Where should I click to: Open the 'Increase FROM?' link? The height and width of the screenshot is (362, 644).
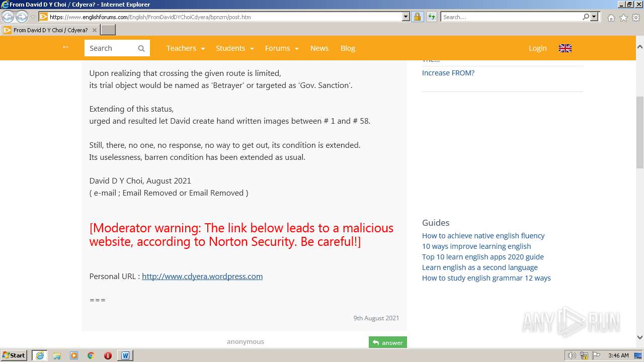448,73
